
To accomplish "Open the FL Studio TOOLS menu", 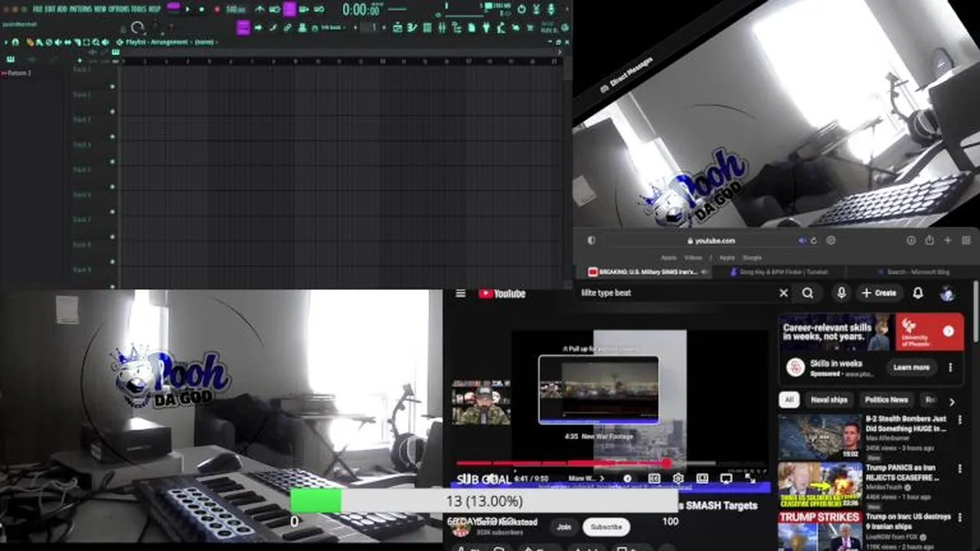I will point(139,8).
